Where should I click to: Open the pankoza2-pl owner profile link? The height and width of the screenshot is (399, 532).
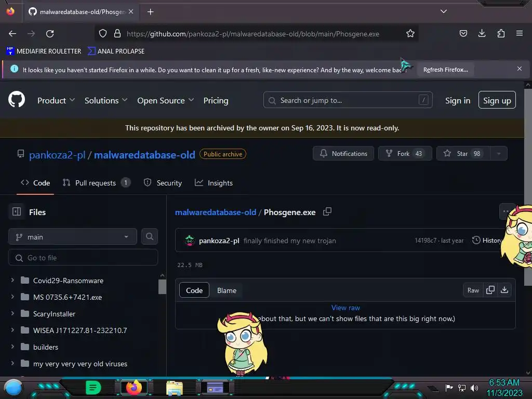coord(57,155)
